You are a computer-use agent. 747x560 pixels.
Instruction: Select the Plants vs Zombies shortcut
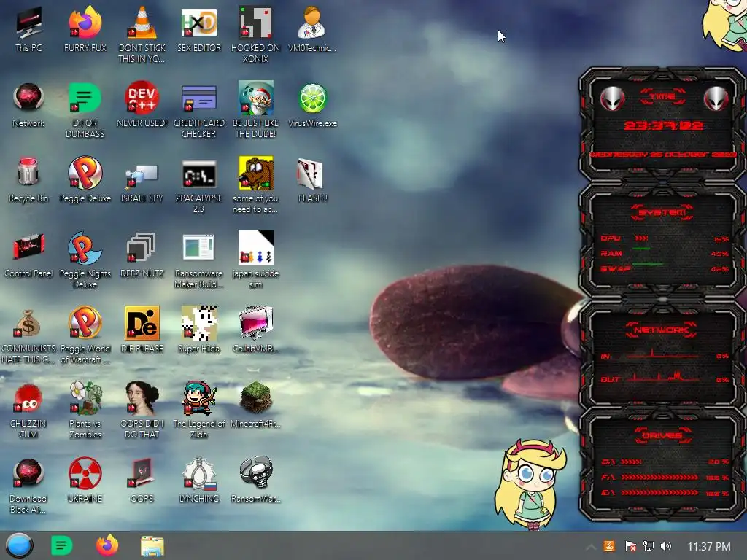point(85,410)
